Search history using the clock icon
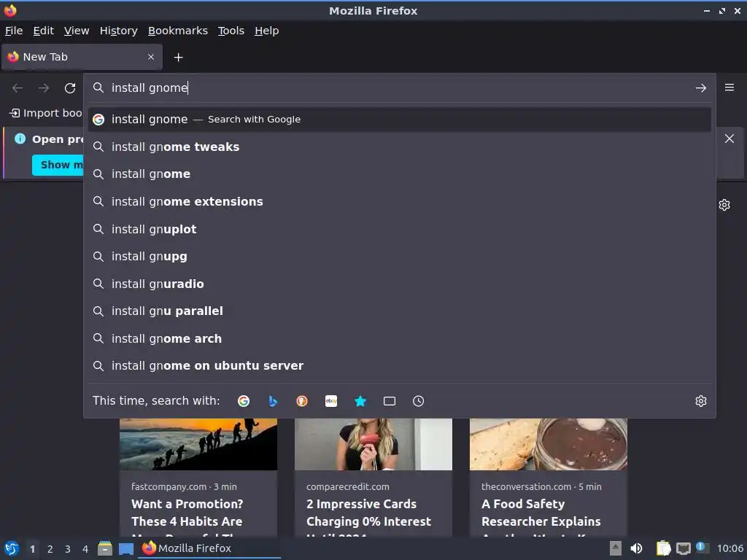Screen dimensions: 747x560 tap(418, 401)
